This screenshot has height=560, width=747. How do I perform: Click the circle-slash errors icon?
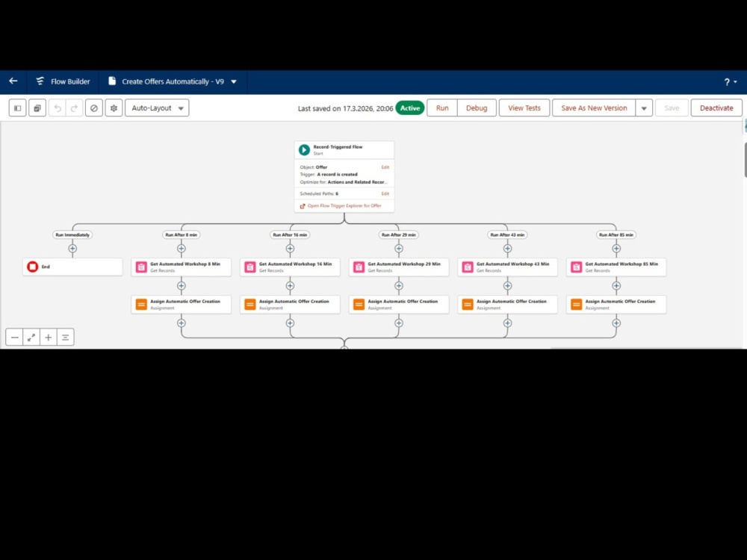[94, 108]
